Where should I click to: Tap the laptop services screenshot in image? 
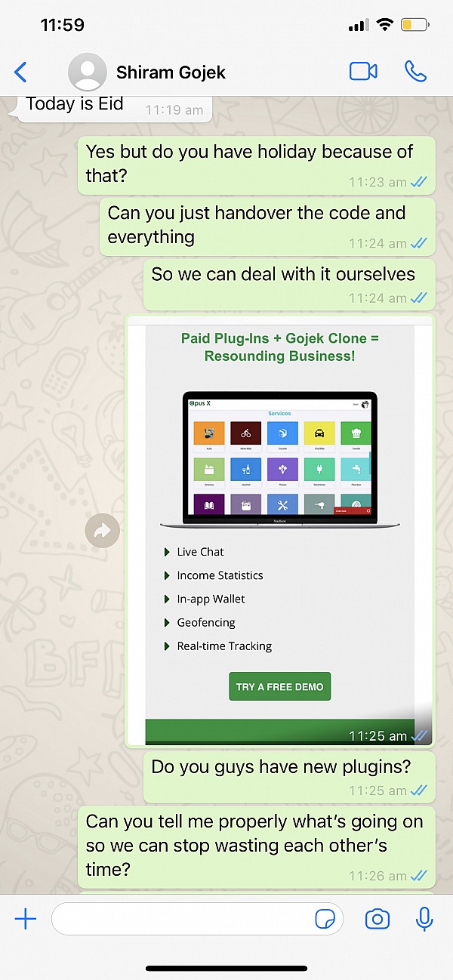click(279, 461)
